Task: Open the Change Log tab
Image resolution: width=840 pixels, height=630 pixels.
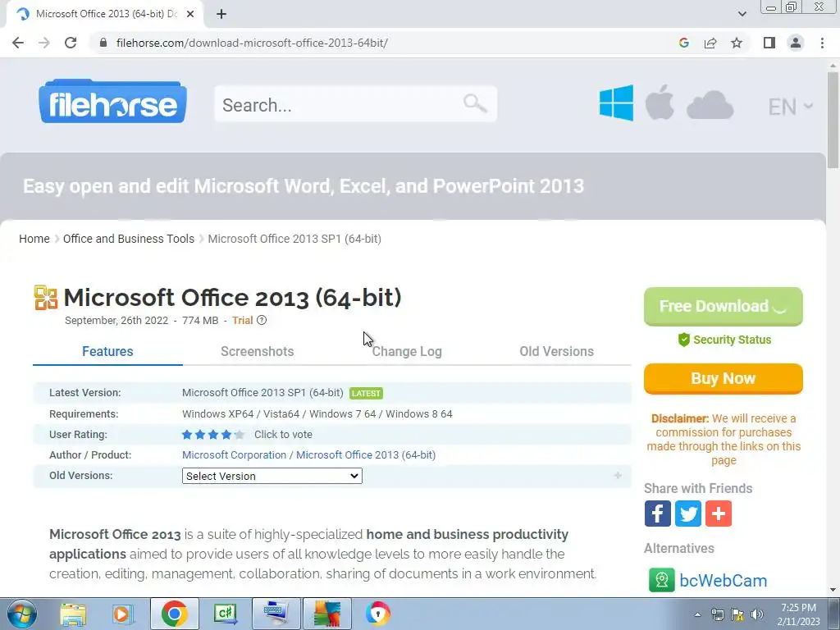Action: coord(407,351)
